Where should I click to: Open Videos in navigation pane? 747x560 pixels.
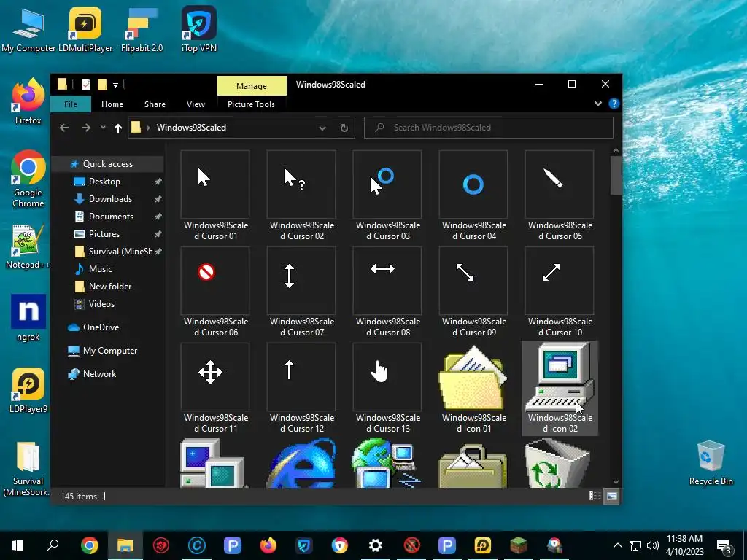(101, 304)
